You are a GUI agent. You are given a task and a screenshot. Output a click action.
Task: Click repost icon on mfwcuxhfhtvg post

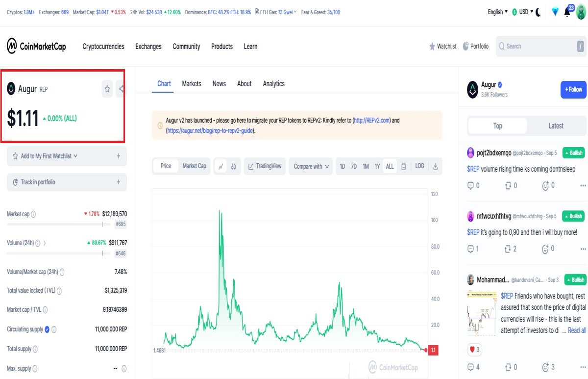click(508, 249)
